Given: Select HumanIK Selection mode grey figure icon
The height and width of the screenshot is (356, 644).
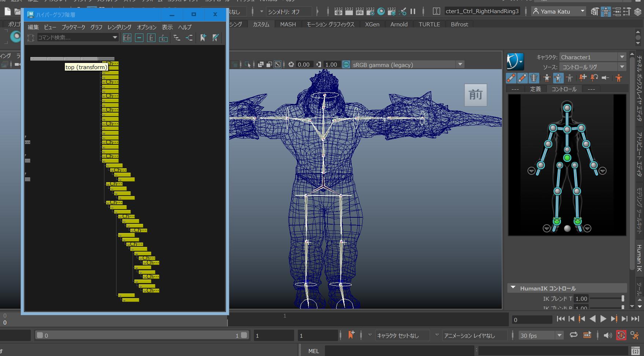Looking at the screenshot, I should tap(569, 78).
